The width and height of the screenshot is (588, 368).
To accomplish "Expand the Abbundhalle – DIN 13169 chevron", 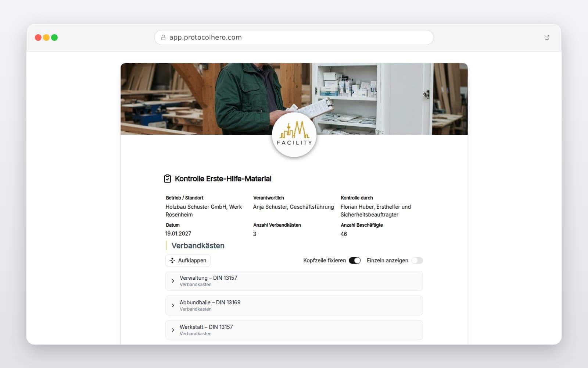I will tap(173, 305).
